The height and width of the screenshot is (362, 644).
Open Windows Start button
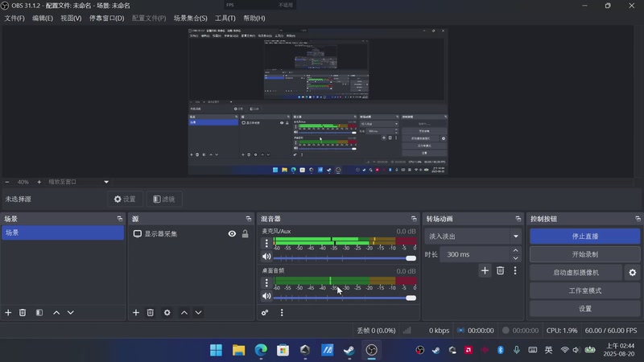point(216,350)
